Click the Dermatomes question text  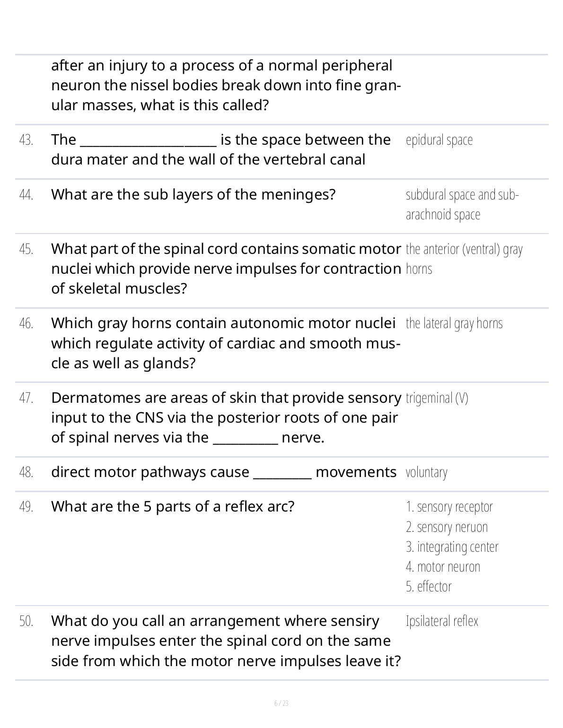coord(225,417)
